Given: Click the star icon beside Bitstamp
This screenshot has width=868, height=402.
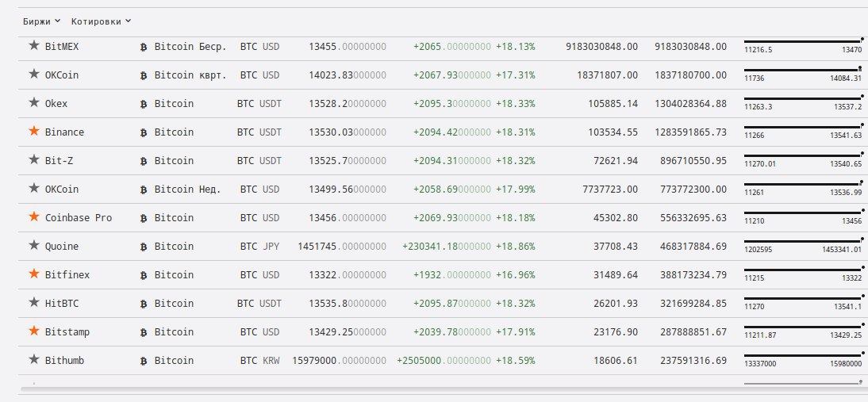Looking at the screenshot, I should coord(33,331).
